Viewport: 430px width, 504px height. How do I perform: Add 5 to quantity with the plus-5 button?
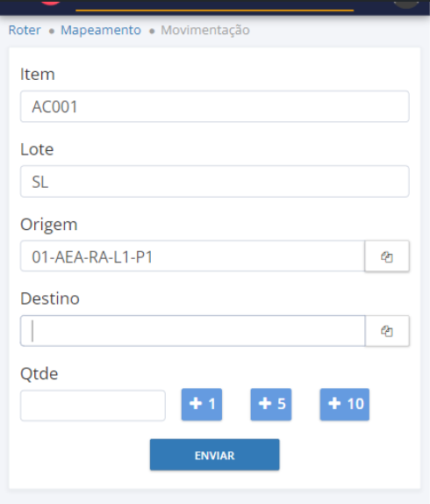(271, 404)
